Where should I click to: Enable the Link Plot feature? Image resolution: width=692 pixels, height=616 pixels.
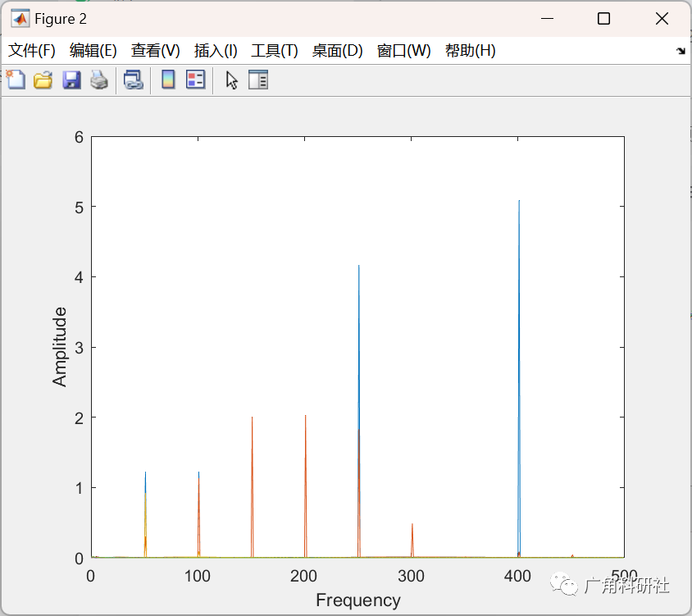click(x=134, y=80)
